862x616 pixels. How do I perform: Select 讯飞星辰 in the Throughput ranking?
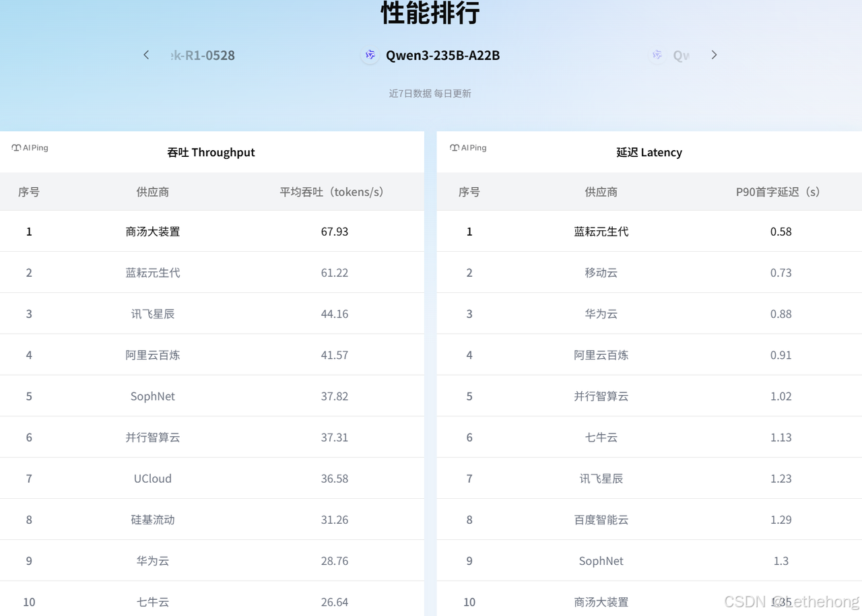click(x=153, y=314)
